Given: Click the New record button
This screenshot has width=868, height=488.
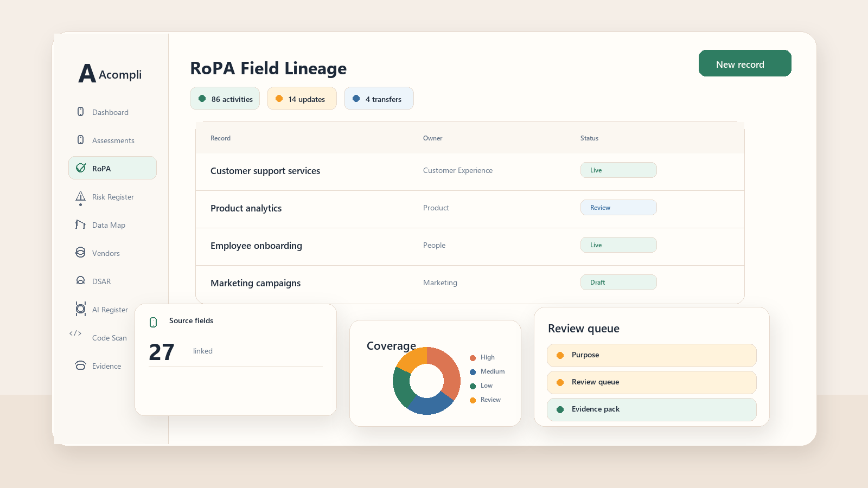Looking at the screenshot, I should 745,63.
